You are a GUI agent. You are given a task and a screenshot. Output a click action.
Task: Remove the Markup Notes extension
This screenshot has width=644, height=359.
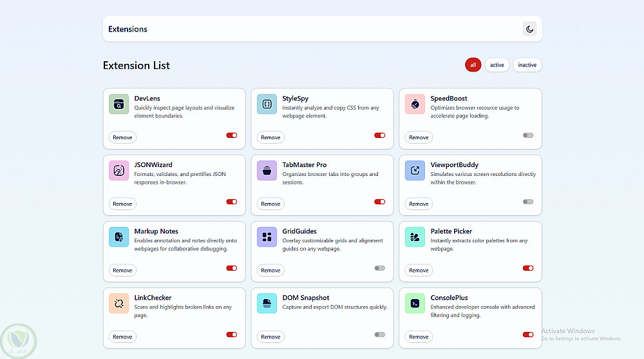[x=122, y=270]
